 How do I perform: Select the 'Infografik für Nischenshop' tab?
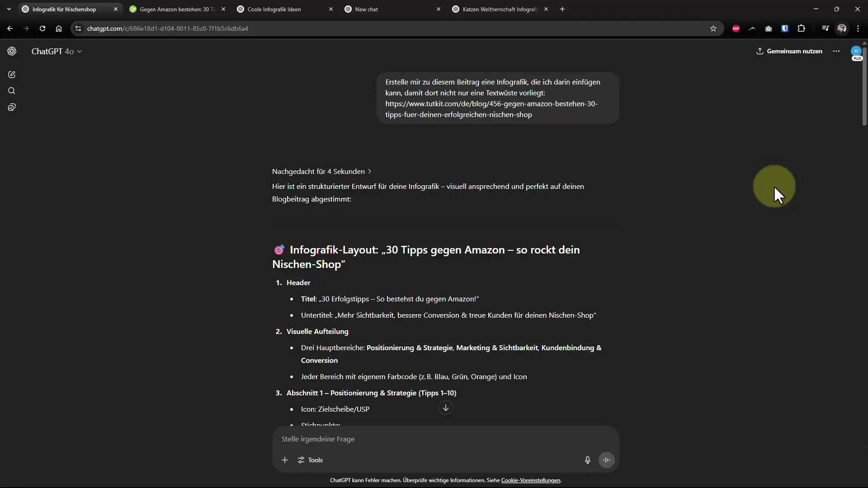(69, 9)
